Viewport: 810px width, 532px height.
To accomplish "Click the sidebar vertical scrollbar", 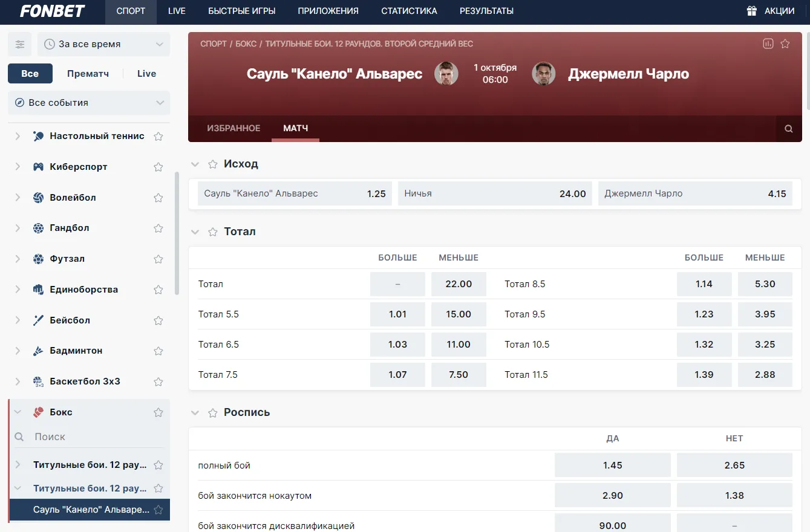I will (177, 233).
